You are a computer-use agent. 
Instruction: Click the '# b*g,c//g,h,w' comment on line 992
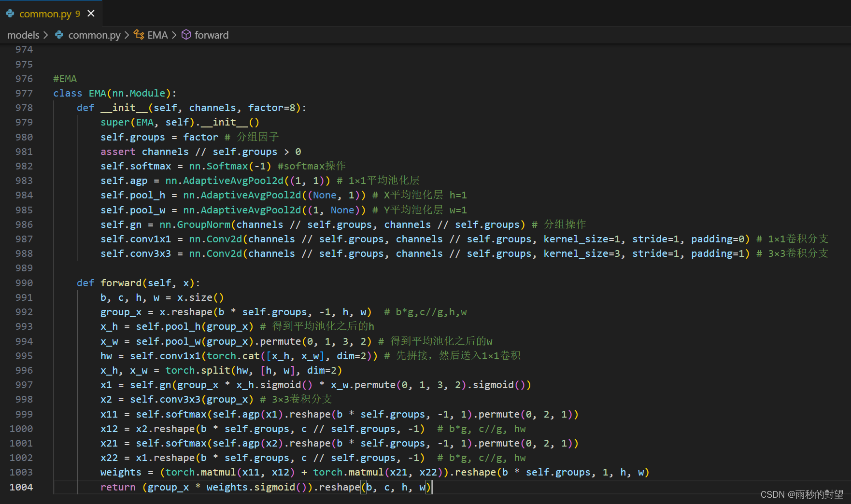(425, 312)
